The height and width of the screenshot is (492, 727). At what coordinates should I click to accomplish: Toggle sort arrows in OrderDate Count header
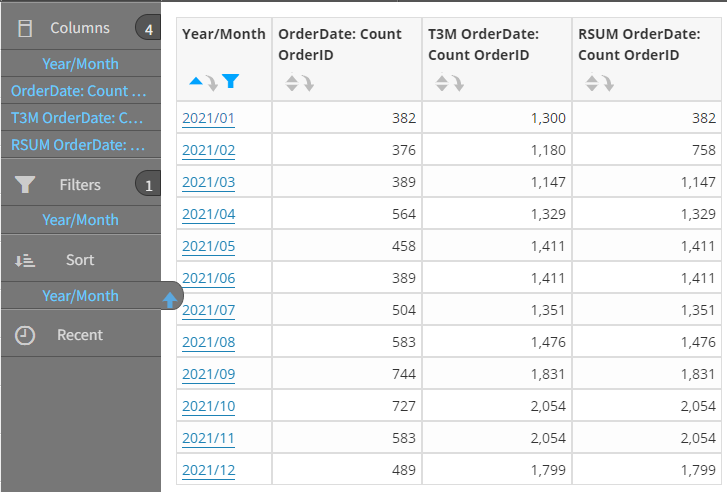[x=292, y=83]
